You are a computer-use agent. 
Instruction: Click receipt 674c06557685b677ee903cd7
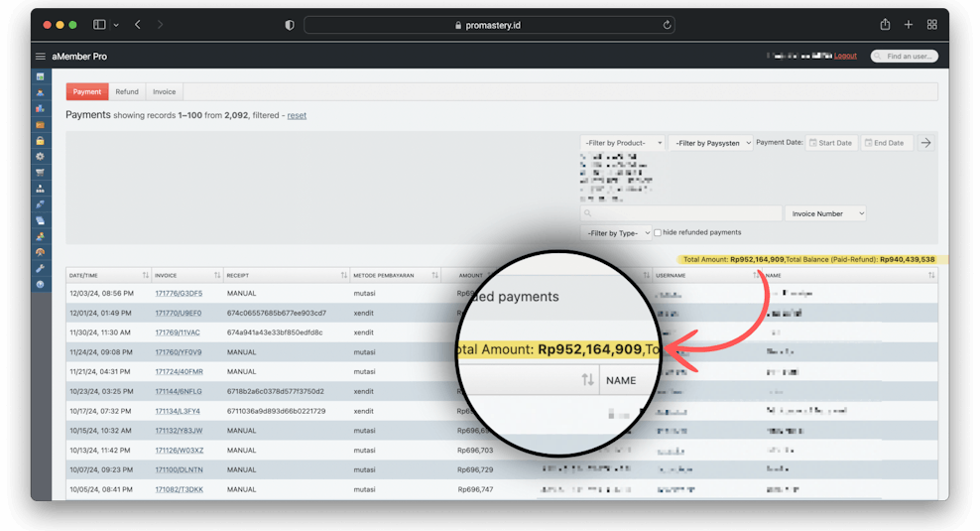277,313
